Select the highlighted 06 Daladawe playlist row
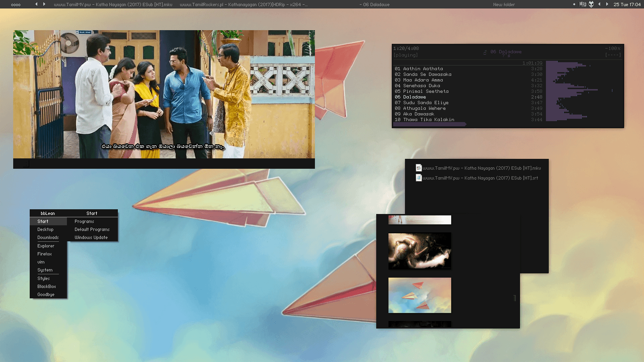The image size is (644, 362). [x=469, y=97]
